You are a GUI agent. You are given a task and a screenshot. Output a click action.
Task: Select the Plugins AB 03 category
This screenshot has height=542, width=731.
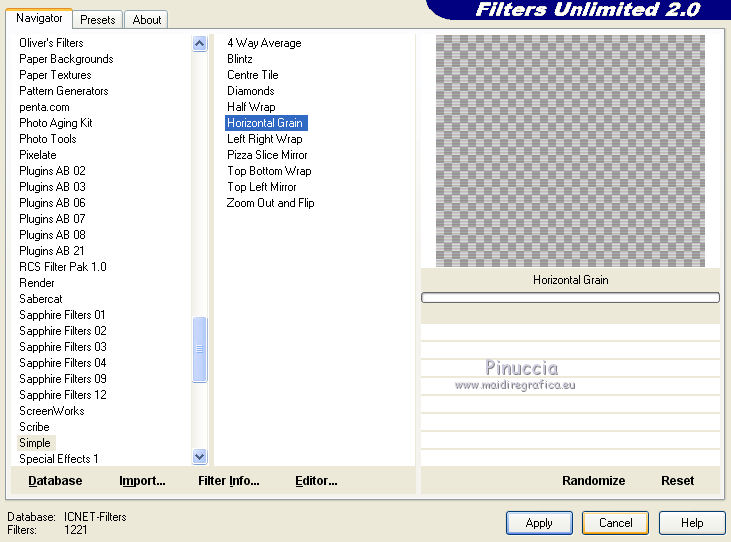click(x=52, y=187)
